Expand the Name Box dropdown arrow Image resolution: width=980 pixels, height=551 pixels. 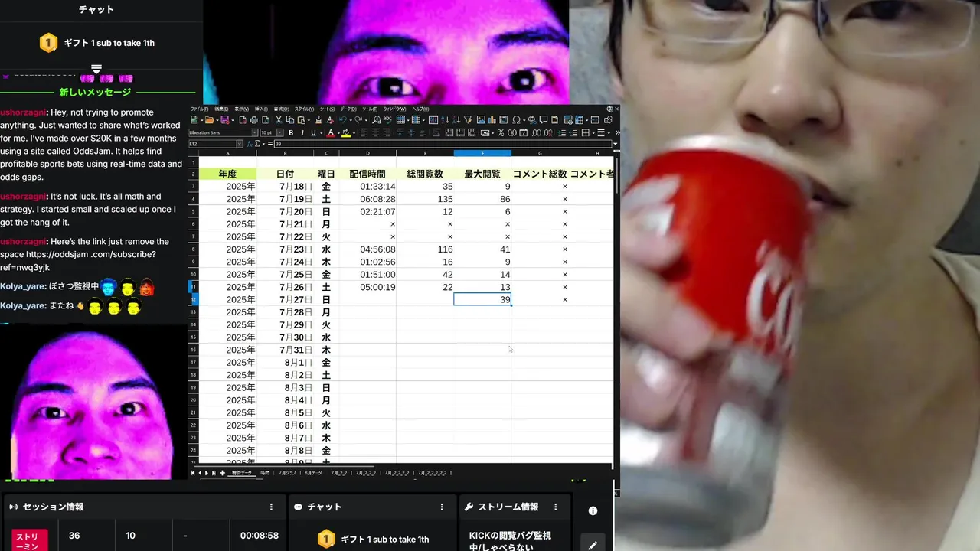click(239, 144)
